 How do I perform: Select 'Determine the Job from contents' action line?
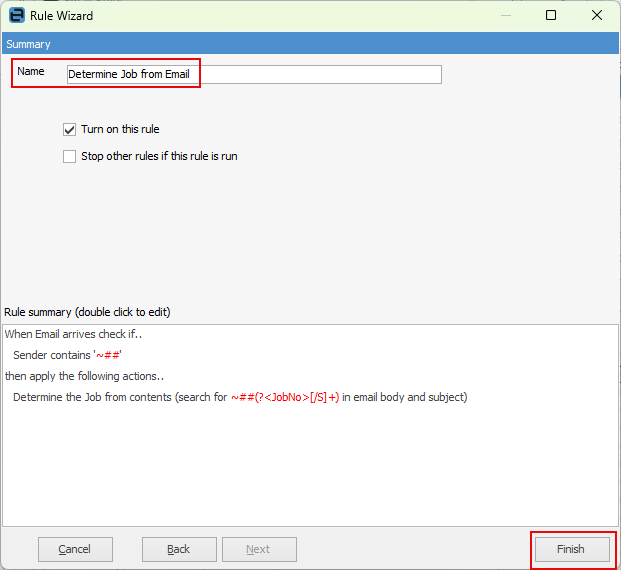click(x=240, y=397)
